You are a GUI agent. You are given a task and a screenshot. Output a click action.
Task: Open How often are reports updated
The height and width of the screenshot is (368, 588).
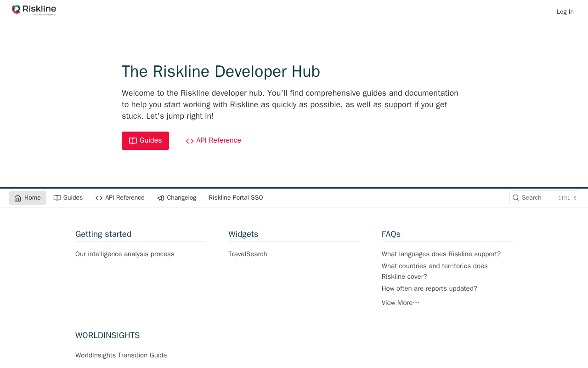click(x=430, y=288)
